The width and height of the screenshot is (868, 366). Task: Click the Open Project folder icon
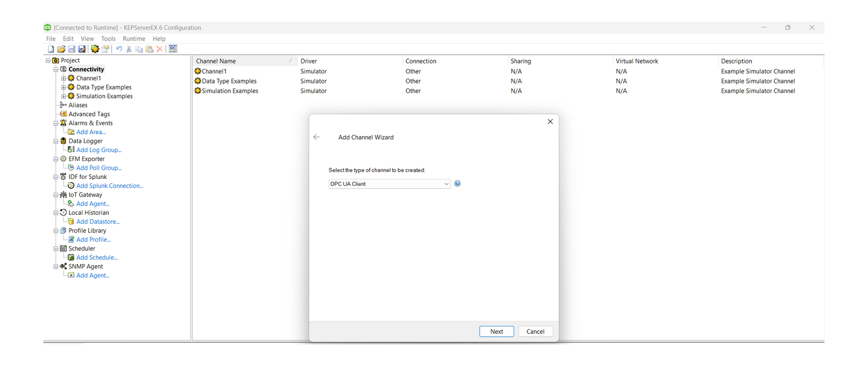click(x=61, y=49)
